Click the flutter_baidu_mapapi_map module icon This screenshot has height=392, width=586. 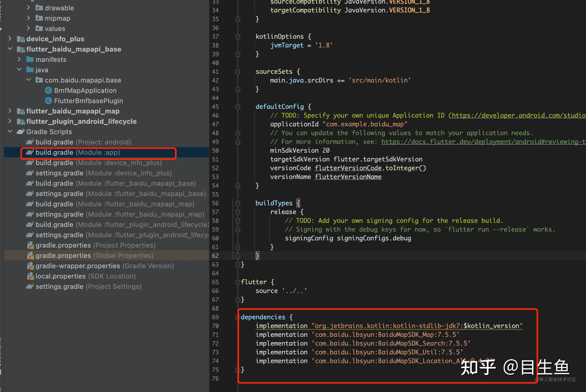coord(21,111)
